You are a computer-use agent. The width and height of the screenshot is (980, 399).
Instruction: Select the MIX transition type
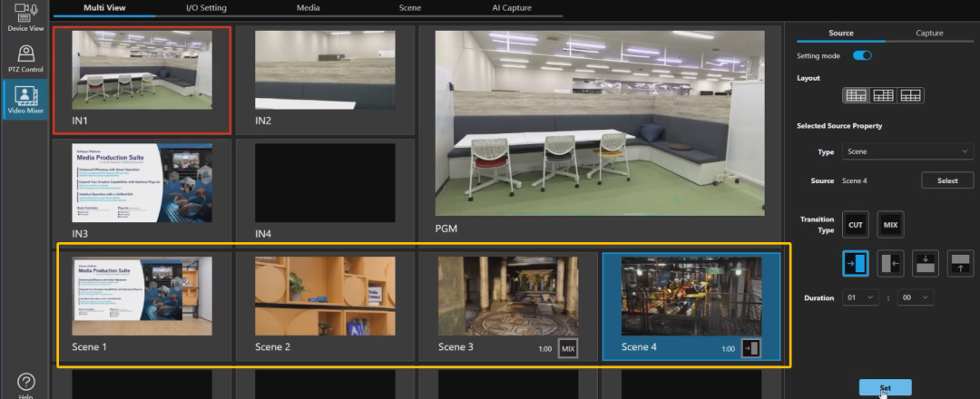point(890,224)
